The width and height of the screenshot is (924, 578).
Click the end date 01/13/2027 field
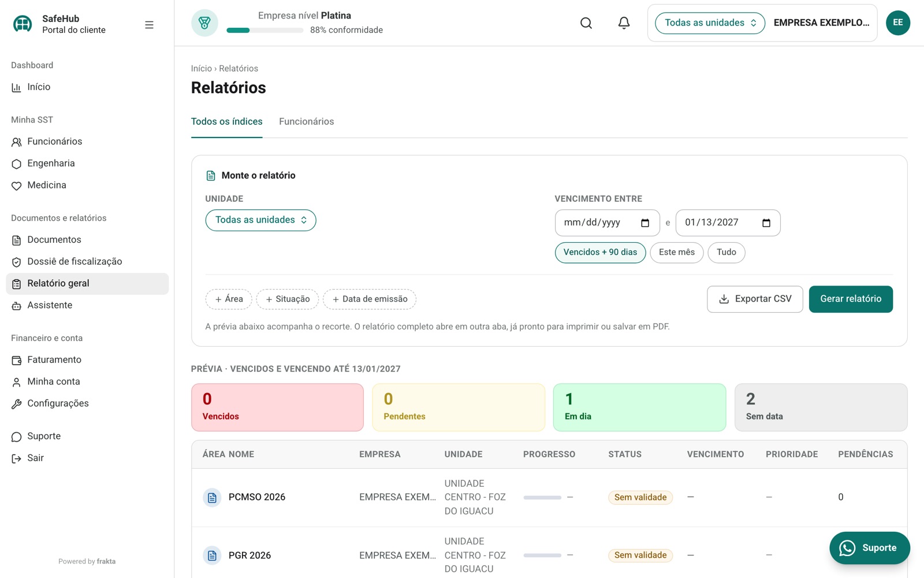(728, 223)
